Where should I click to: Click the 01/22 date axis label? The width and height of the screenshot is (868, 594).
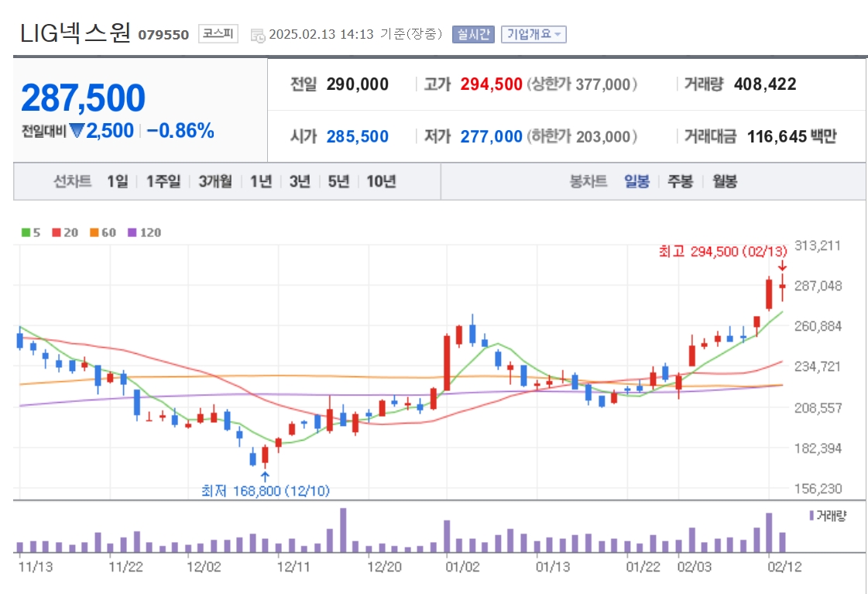point(643,567)
